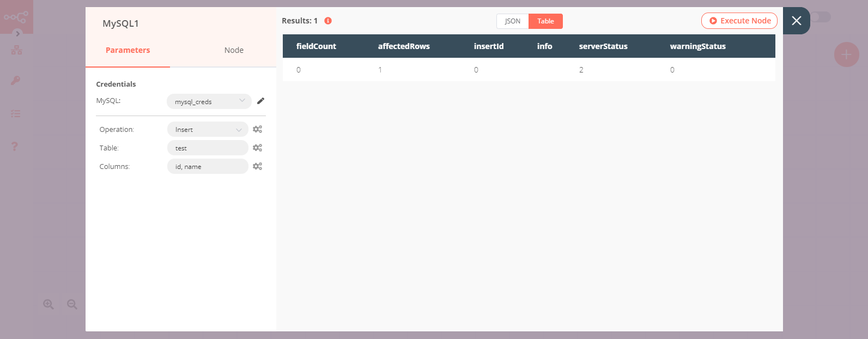The height and width of the screenshot is (339, 868).
Task: Switch results view to JSON
Action: (512, 21)
